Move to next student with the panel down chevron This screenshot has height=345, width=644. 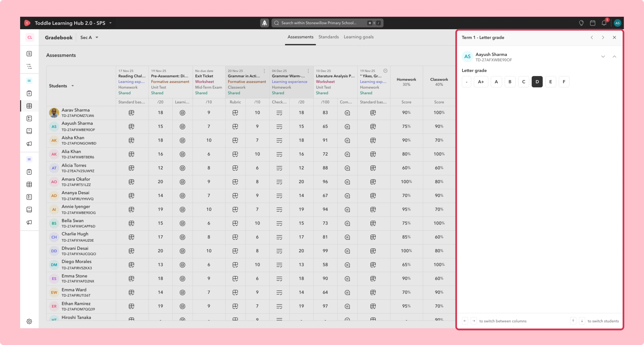(603, 57)
